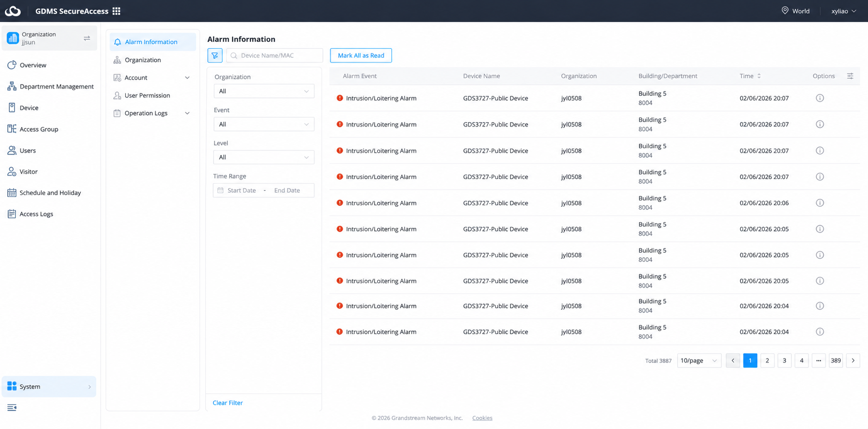Collapse sidebar using bottom-left menu icon

pos(12,408)
